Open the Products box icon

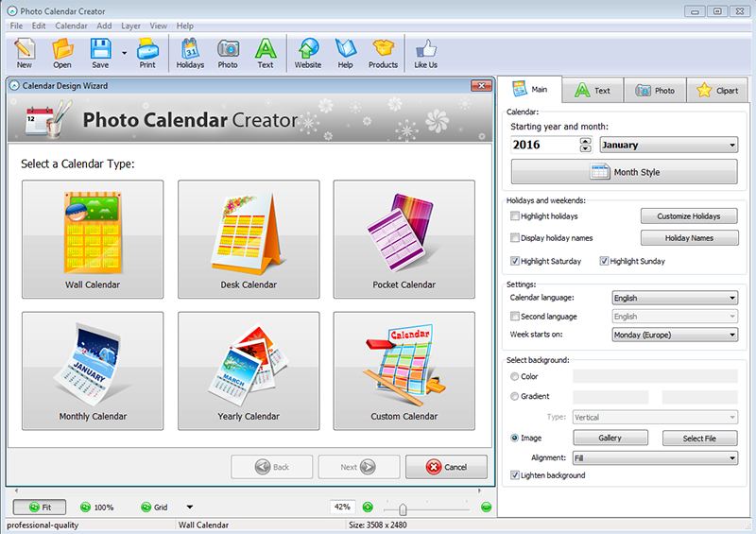pos(384,54)
